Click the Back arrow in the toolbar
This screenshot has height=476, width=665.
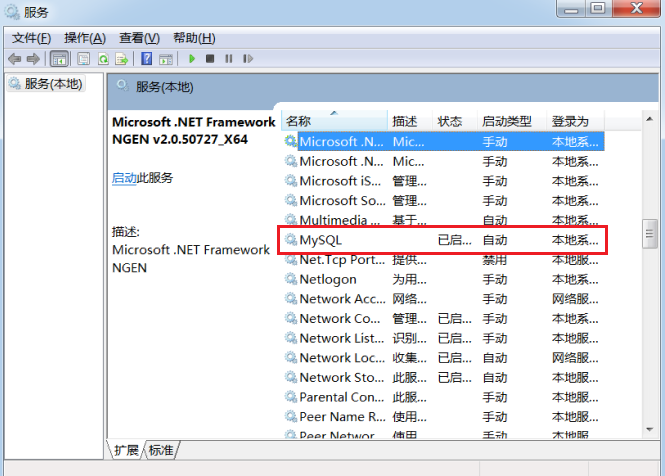pyautogui.click(x=16, y=59)
